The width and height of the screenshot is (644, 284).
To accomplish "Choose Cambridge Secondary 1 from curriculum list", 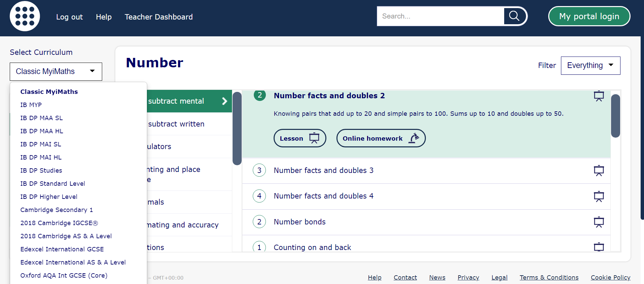I will [x=56, y=210].
